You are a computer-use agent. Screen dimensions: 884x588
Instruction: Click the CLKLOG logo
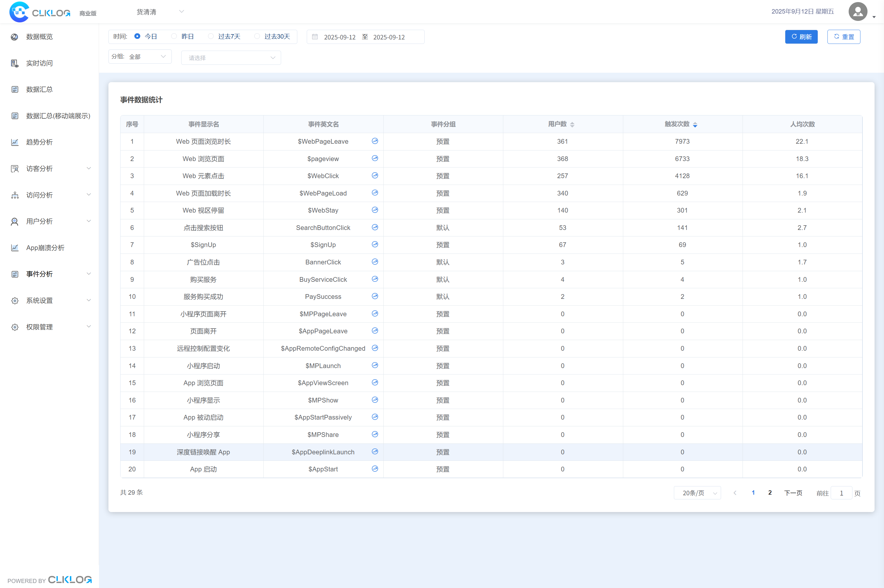(40, 12)
